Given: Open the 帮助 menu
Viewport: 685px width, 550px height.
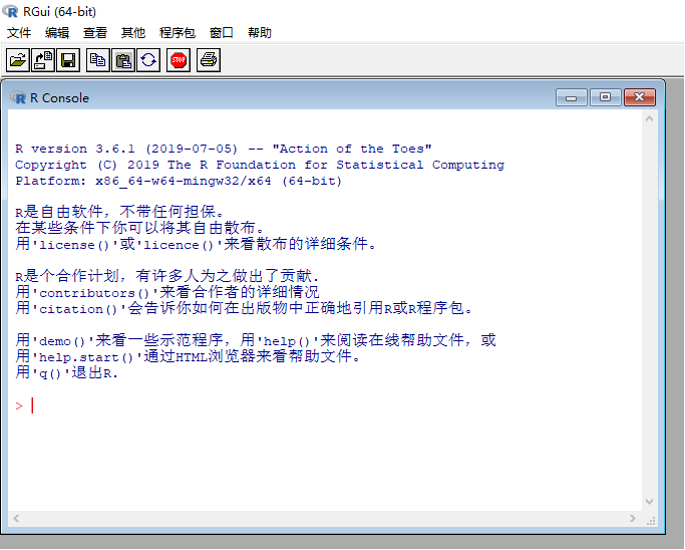Looking at the screenshot, I should (x=259, y=33).
